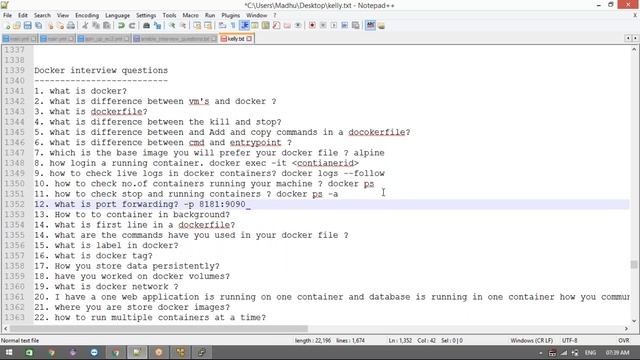Save the current document via toolbar
The height and width of the screenshot is (360, 640).
27,26
